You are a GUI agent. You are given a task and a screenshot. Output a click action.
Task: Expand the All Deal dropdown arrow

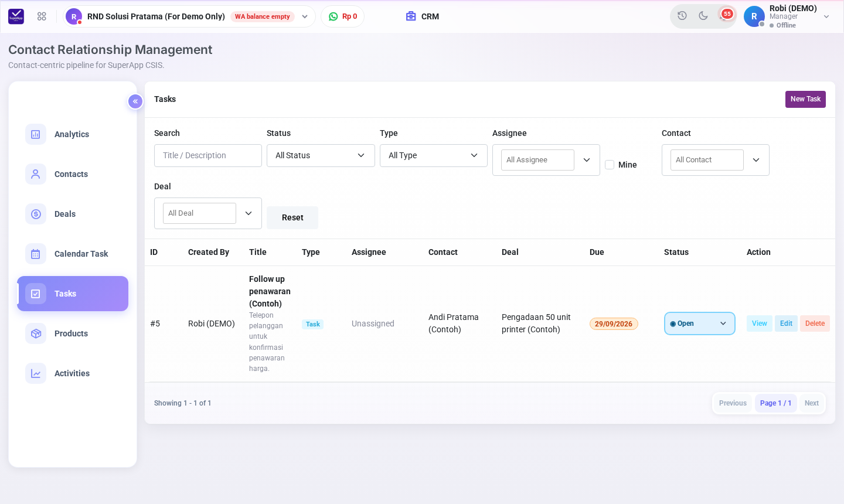tap(249, 213)
